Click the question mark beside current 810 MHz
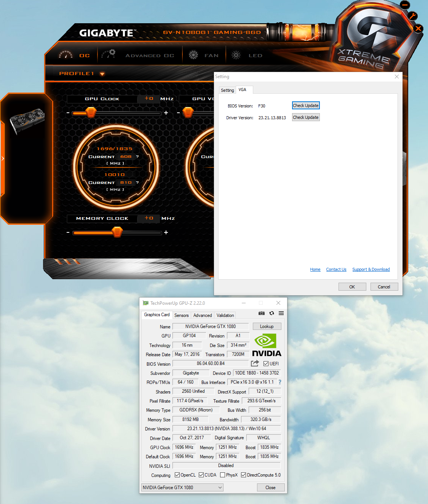 [137, 182]
